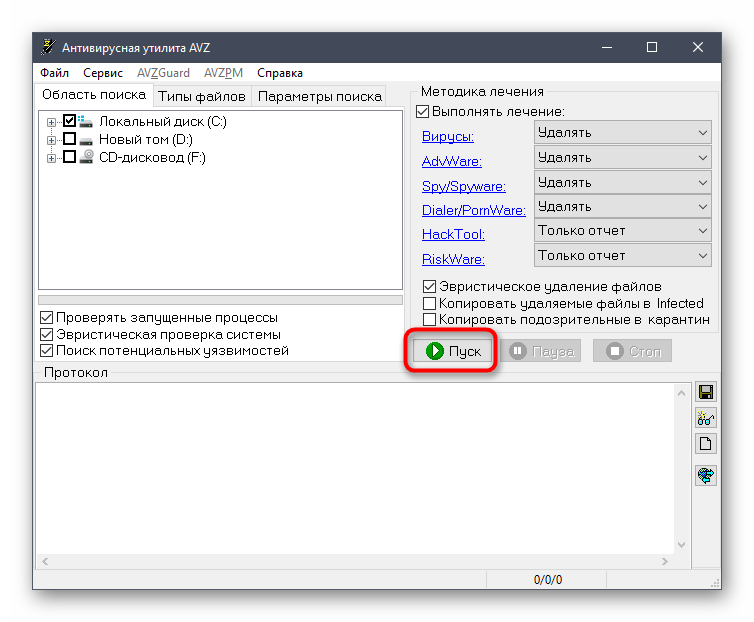Toggle Проверять запущенные процессы checkbox
Viewport: 754px width, 622px height.
(x=46, y=317)
